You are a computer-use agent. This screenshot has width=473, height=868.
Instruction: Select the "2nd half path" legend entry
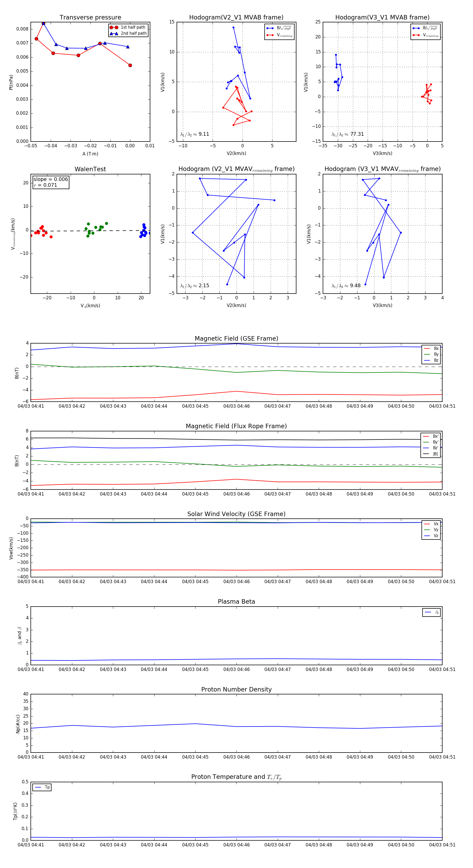[x=128, y=33]
